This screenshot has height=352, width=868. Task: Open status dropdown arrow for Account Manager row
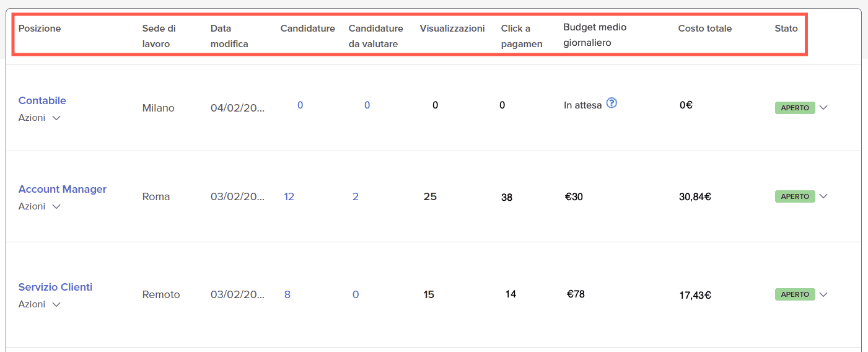tap(823, 196)
